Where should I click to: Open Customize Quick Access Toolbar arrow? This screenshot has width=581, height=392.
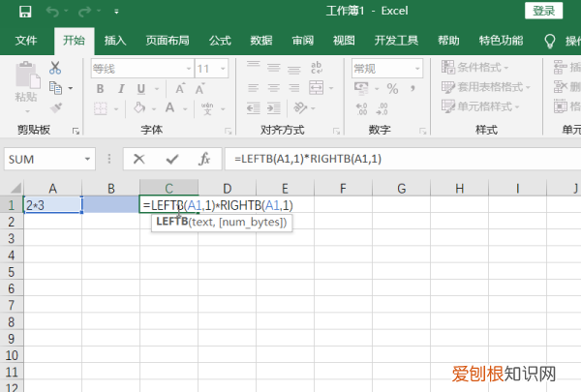(x=116, y=12)
